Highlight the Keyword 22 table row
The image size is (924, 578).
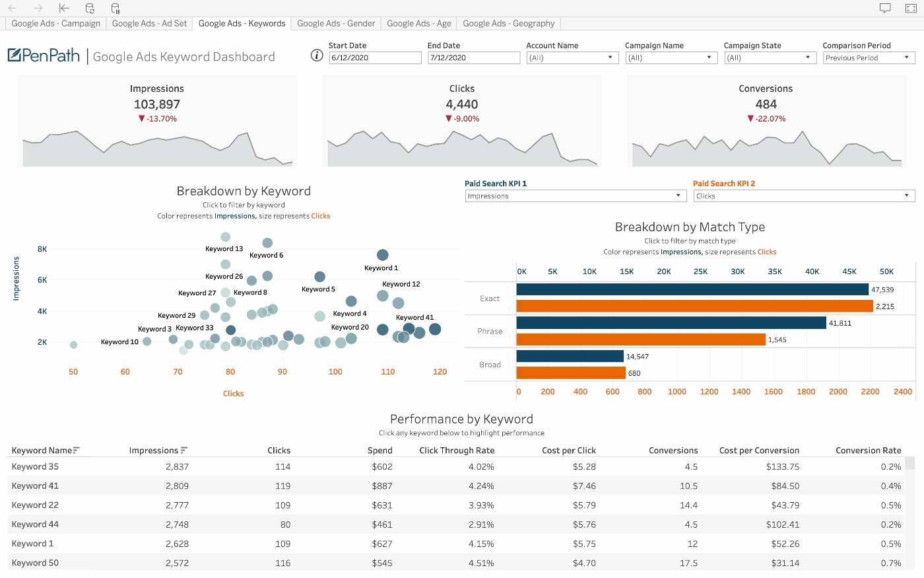pyautogui.click(x=456, y=505)
